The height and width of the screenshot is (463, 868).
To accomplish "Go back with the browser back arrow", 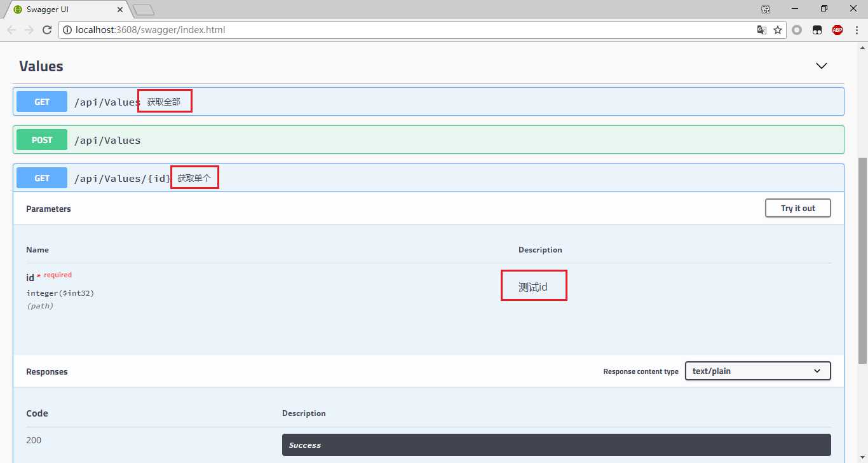I will (11, 30).
